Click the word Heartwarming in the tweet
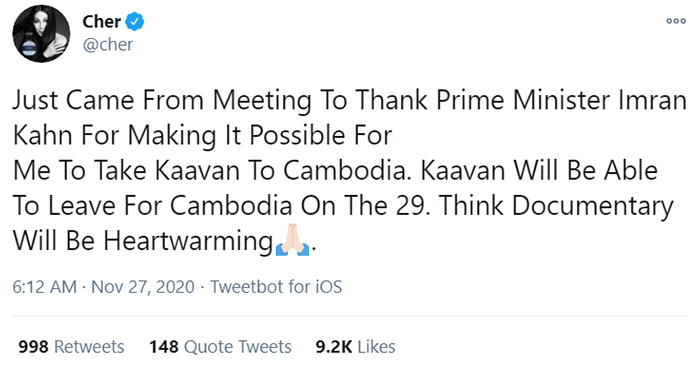This screenshot has height=367, width=700. [188, 242]
